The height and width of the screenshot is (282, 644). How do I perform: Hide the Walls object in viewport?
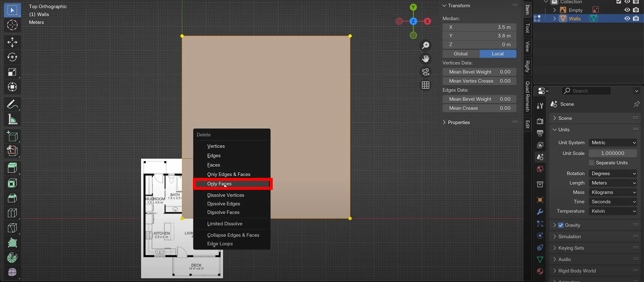coord(627,19)
